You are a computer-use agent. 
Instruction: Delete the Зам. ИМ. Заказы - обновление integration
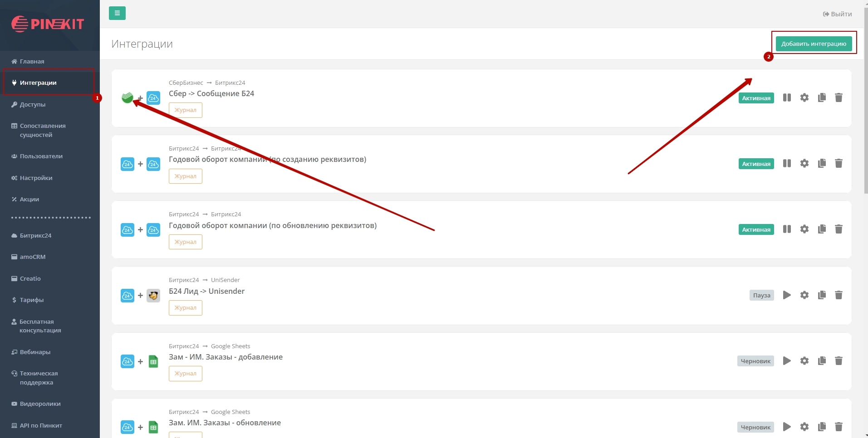coord(839,427)
